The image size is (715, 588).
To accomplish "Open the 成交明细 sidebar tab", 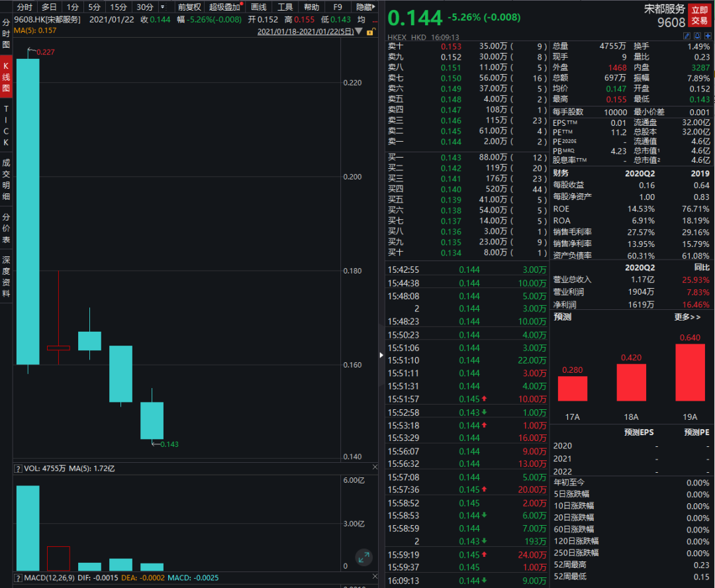I will tap(6, 179).
